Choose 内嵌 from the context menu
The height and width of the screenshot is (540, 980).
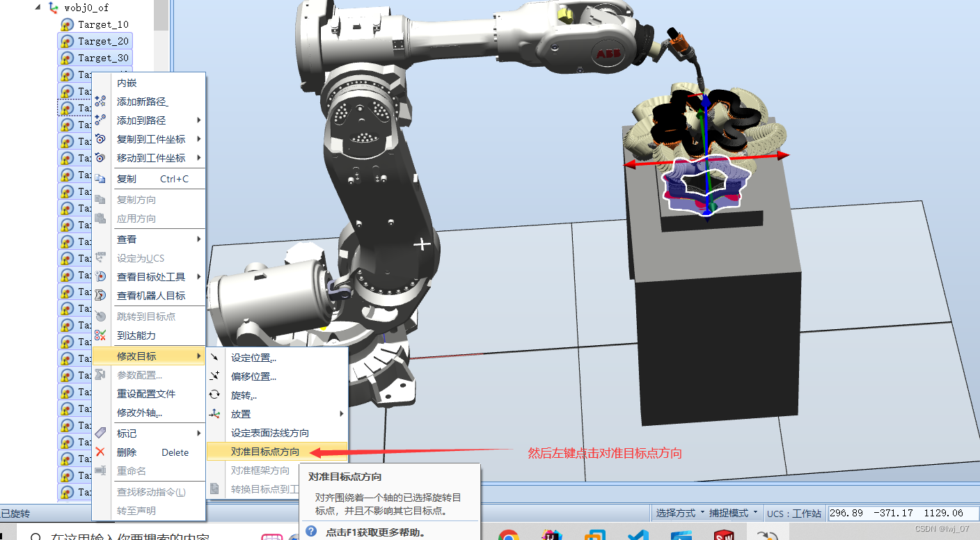pos(149,83)
